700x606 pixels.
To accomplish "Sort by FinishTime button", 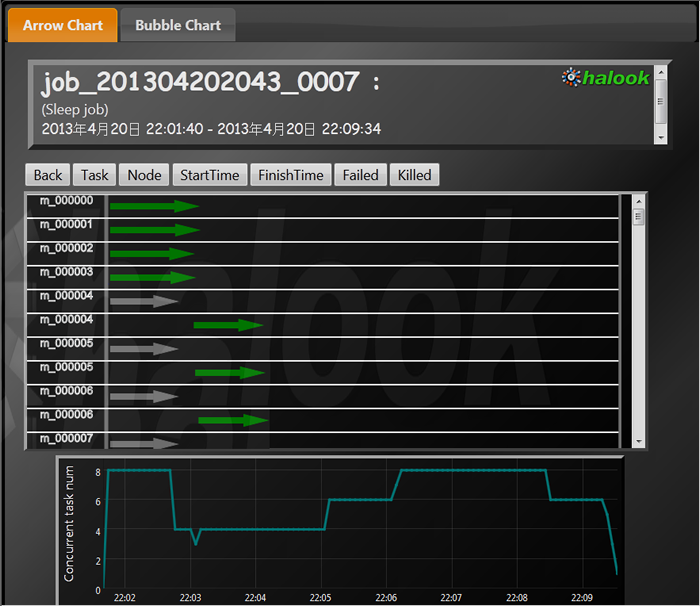I will (x=291, y=175).
